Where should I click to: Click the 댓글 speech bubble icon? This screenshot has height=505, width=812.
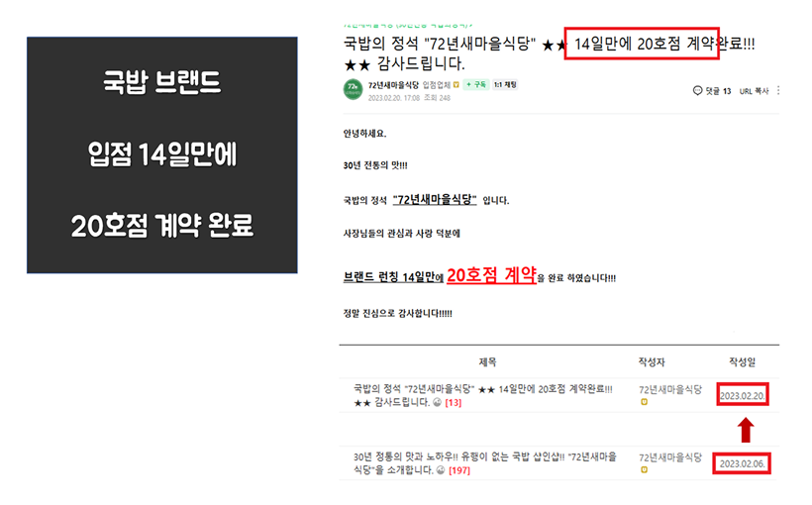698,91
